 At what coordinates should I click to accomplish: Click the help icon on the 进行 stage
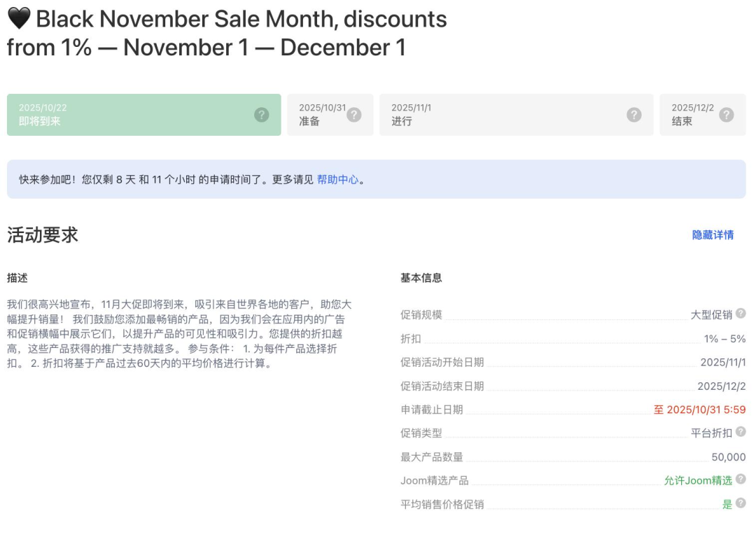pos(633,114)
